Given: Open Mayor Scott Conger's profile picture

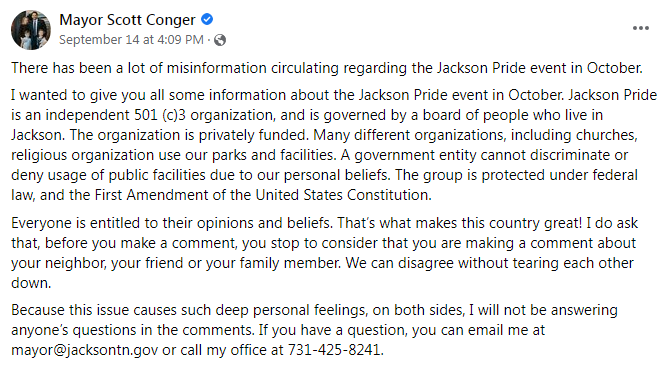Looking at the screenshot, I should pos(31,30).
